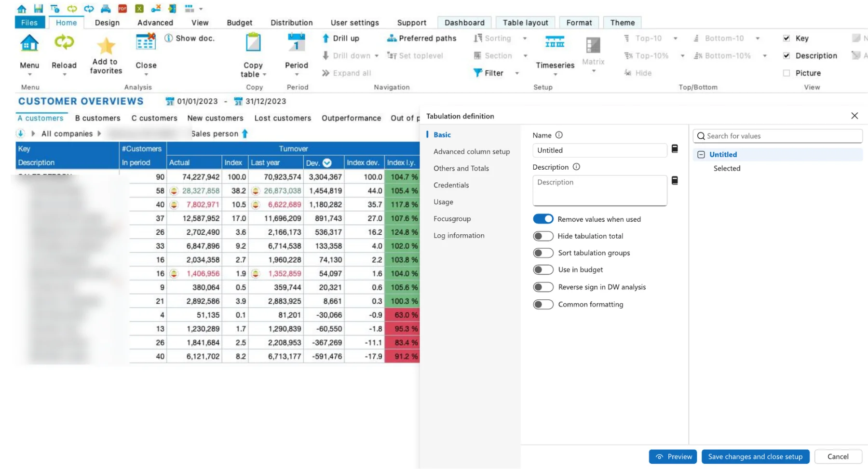Click the Copy table clipboard icon

point(253,42)
